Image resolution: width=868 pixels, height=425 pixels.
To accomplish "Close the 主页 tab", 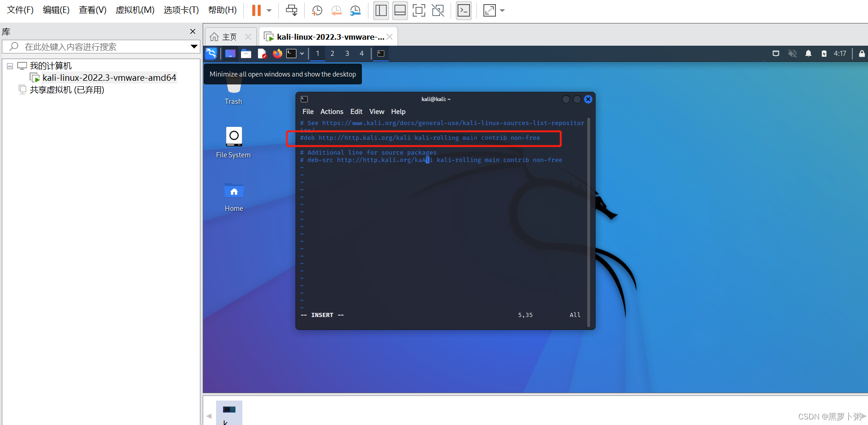I will [x=248, y=37].
